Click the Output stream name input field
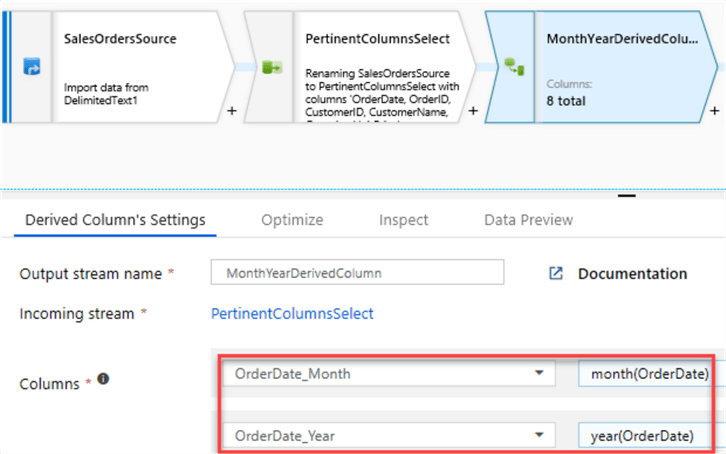Viewport: 726px width, 454px height. tap(357, 273)
